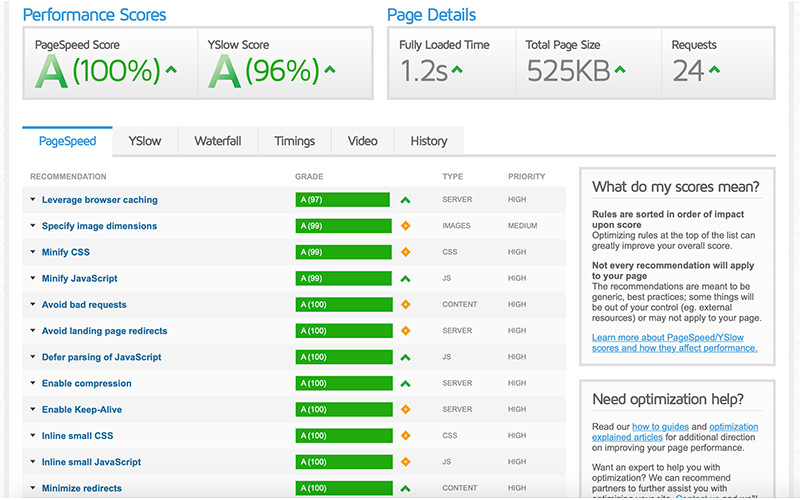Open the History tab
Viewport: 800px width, 500px height.
point(428,141)
